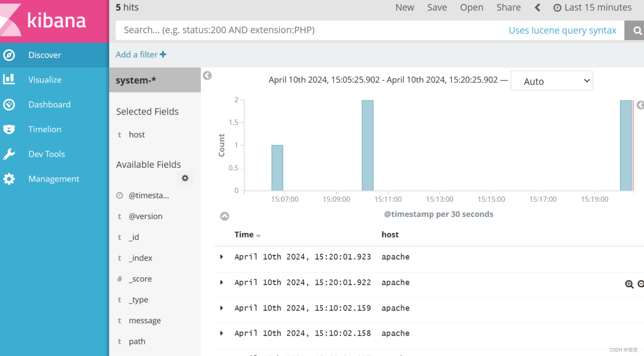
Task: Open Timelion from the sidebar
Action: [x=54, y=129]
